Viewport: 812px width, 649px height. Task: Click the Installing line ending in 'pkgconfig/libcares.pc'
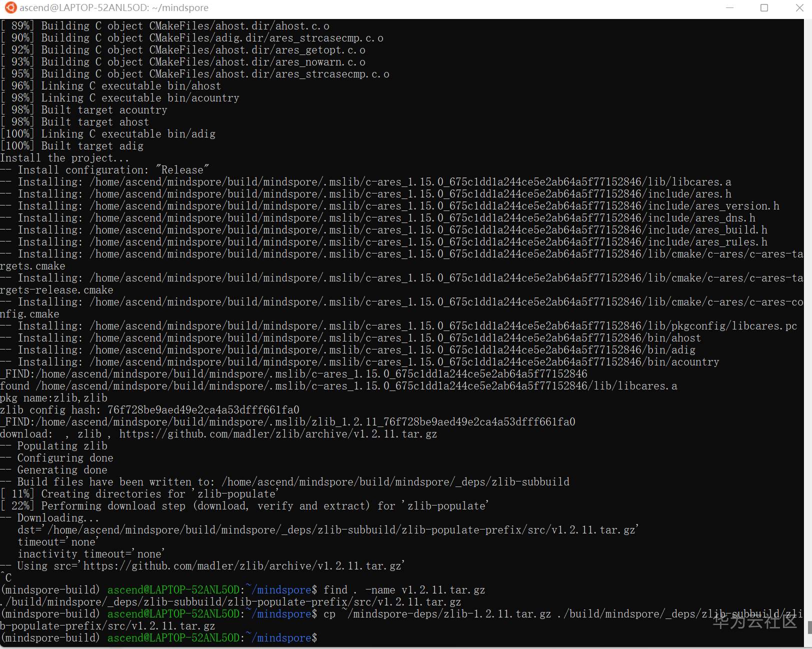(399, 326)
